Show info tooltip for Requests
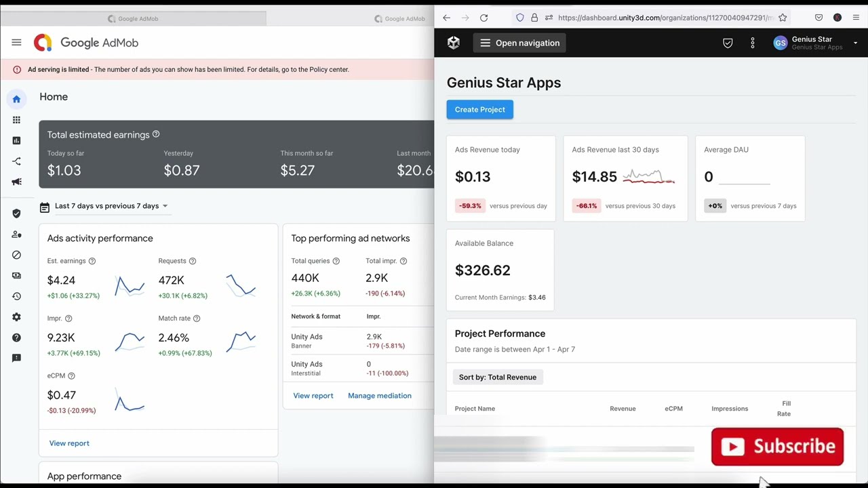Viewport: 868px width, 488px height. click(x=193, y=261)
